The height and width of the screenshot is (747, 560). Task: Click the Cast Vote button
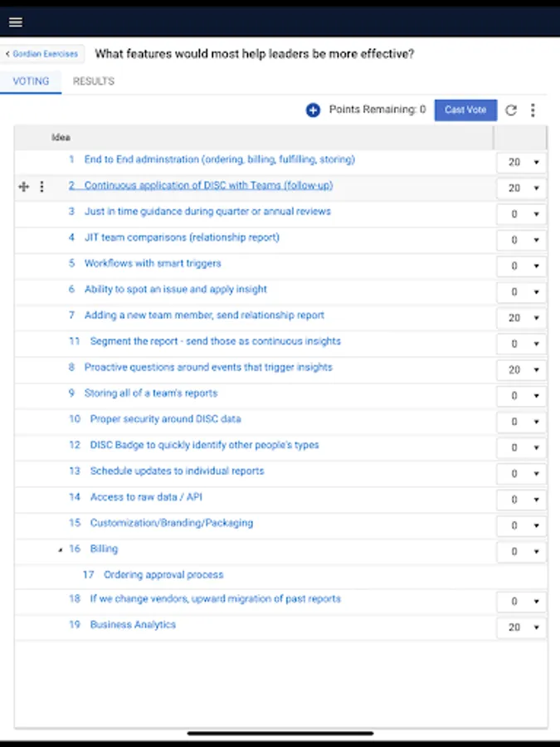tap(465, 110)
